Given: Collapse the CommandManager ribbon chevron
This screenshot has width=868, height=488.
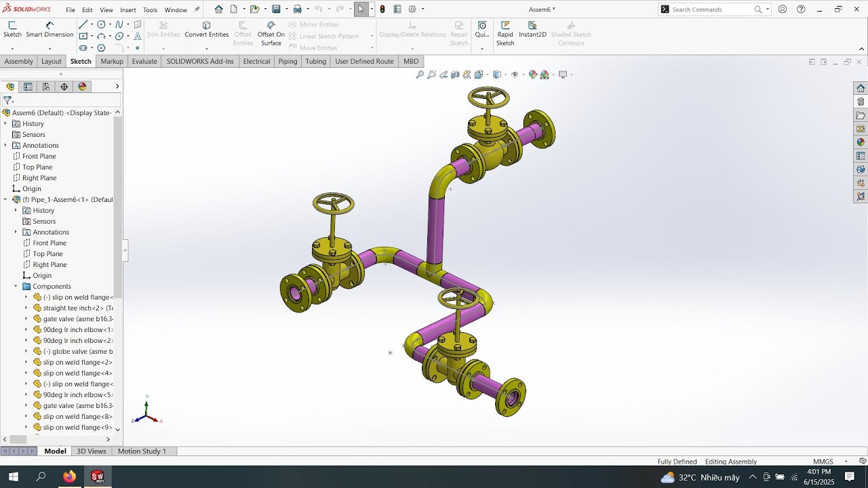Looking at the screenshot, I should coord(862,49).
